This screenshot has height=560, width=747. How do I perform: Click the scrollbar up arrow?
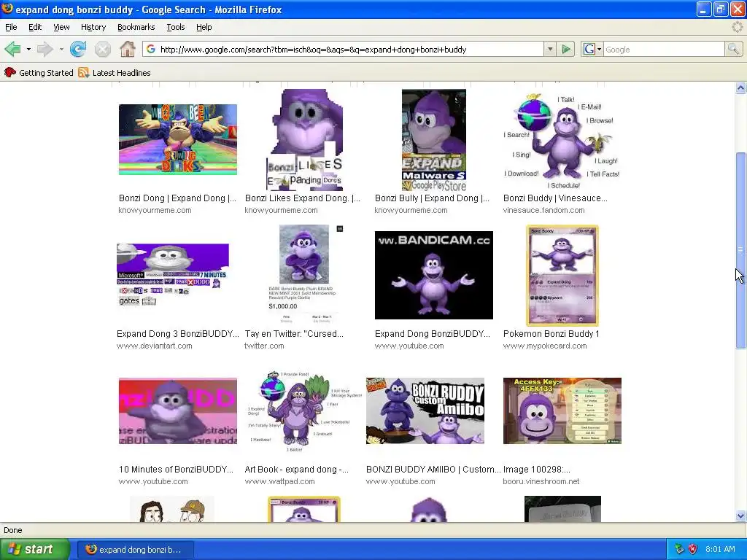(x=740, y=87)
